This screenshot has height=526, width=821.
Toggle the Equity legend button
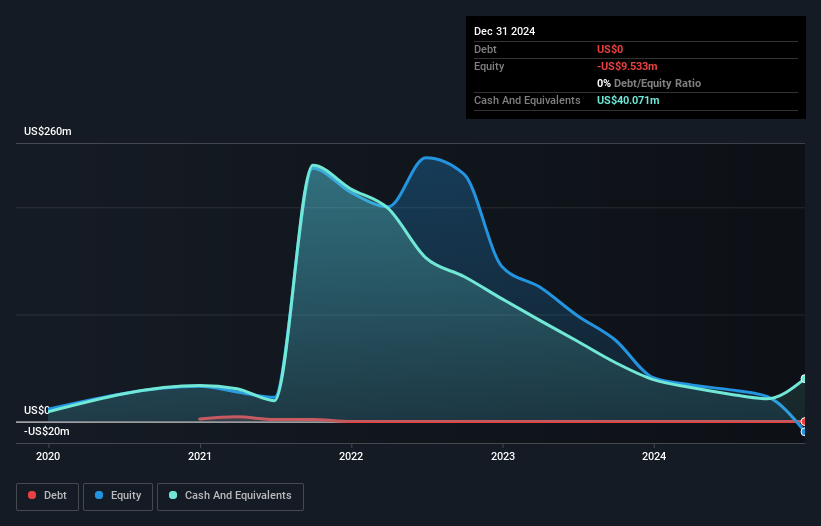pos(118,496)
